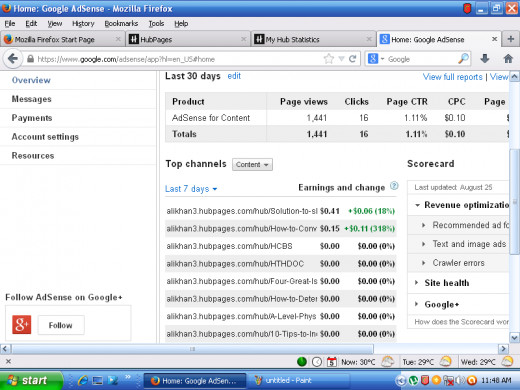Close the Home: Google AdSense tab
This screenshot has height=390, width=520.
coord(495,39)
